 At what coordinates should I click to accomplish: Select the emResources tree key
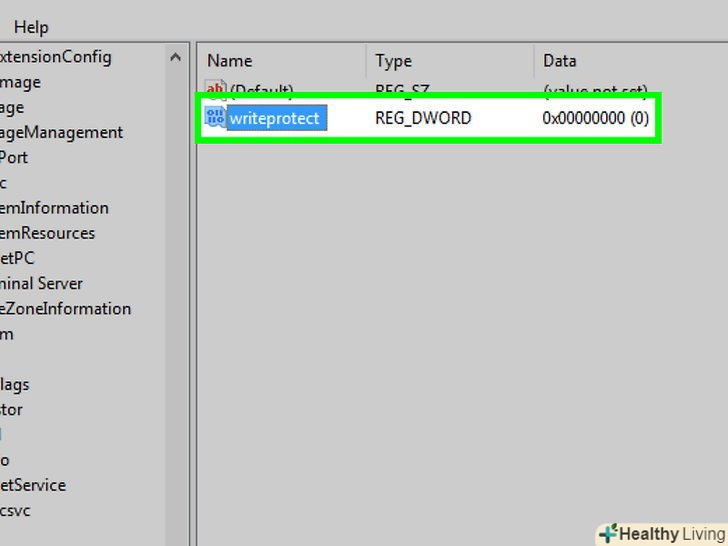click(x=47, y=233)
